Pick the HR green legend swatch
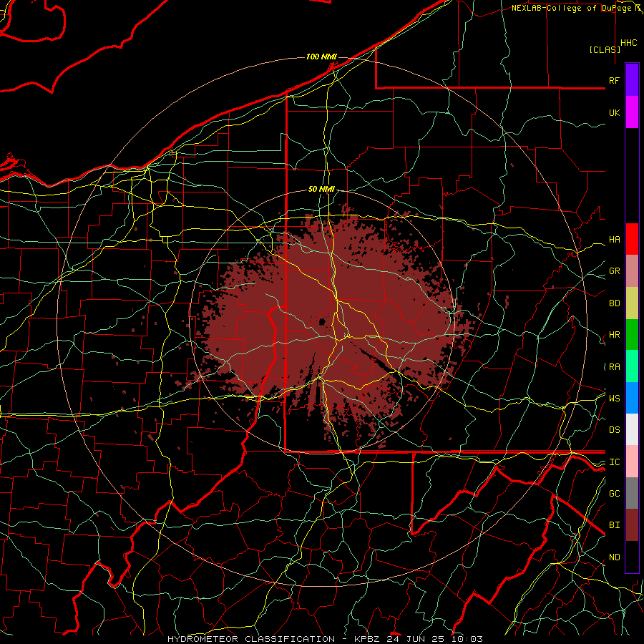This screenshot has width=644, height=644. point(632,335)
